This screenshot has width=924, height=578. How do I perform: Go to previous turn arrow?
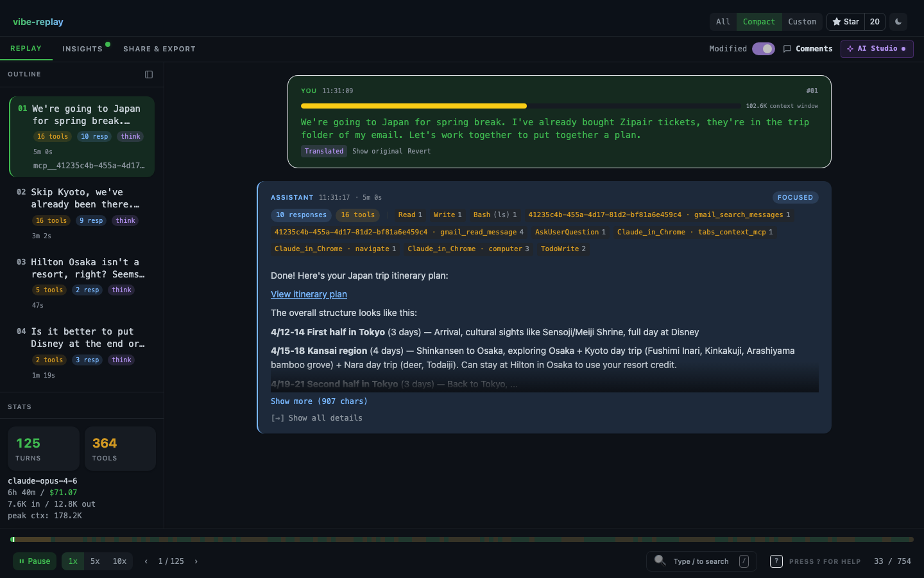coord(146,561)
